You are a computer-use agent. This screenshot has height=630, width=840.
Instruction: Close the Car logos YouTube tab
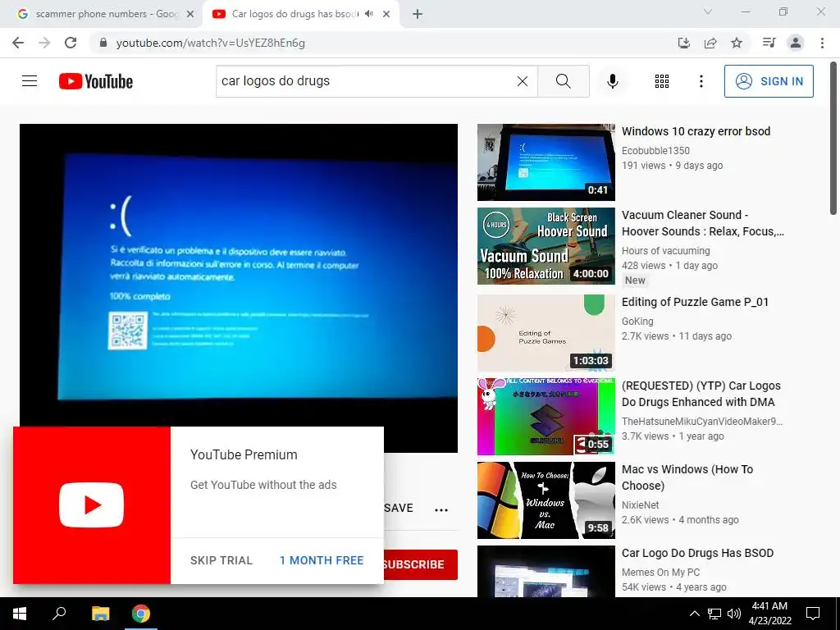point(386,14)
